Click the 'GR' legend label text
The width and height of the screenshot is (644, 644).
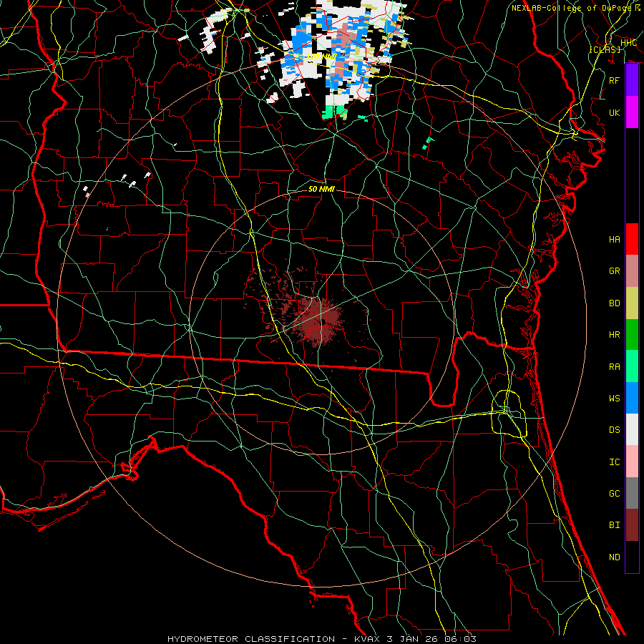coord(615,271)
